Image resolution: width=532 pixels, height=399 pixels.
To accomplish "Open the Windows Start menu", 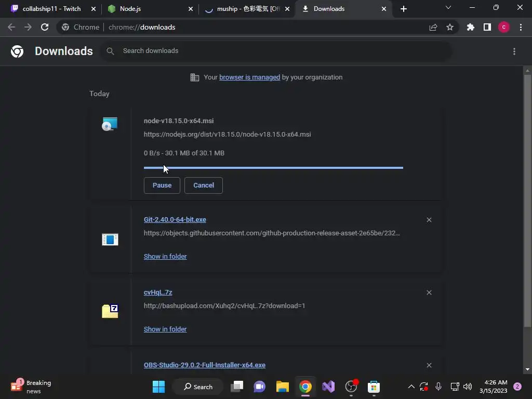I will (x=158, y=387).
